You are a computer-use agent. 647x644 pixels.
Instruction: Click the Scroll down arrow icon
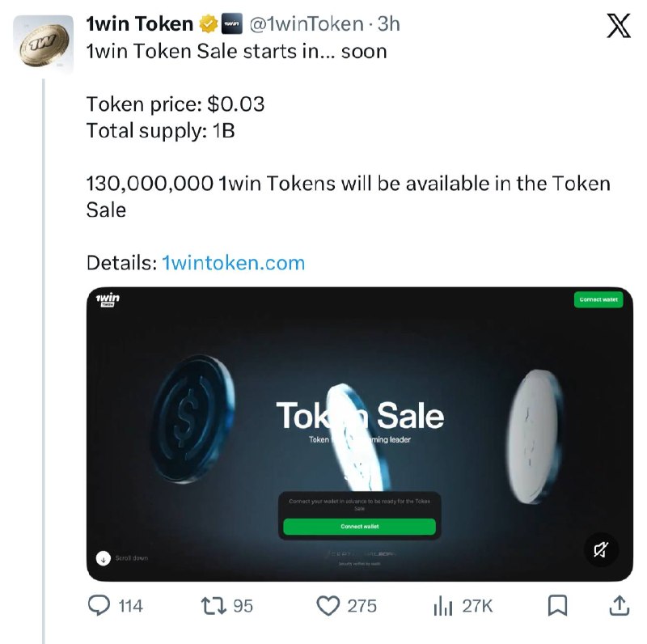[104, 558]
